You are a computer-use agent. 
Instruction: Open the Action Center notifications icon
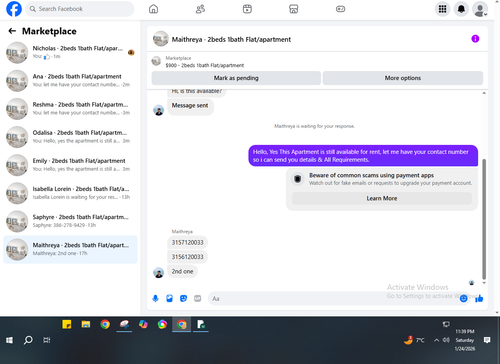(x=487, y=340)
